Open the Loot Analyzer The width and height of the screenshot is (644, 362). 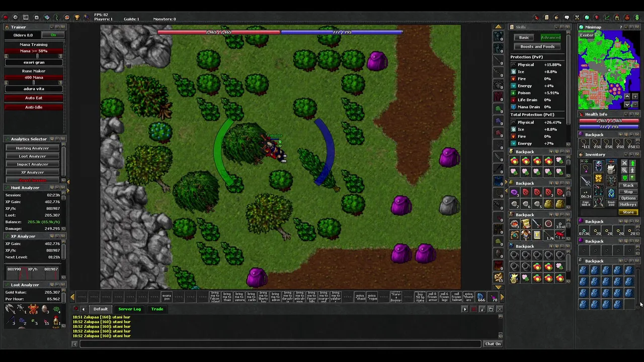click(x=32, y=156)
